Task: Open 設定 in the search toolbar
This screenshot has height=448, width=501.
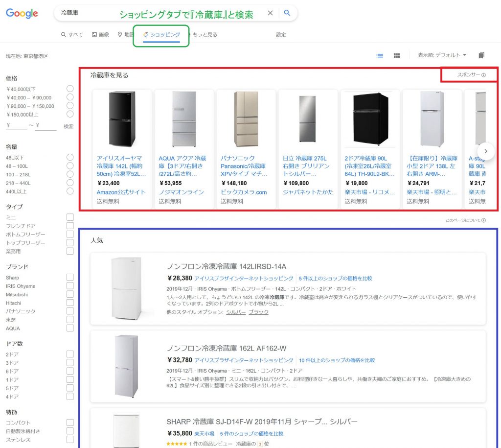Action: [x=281, y=35]
